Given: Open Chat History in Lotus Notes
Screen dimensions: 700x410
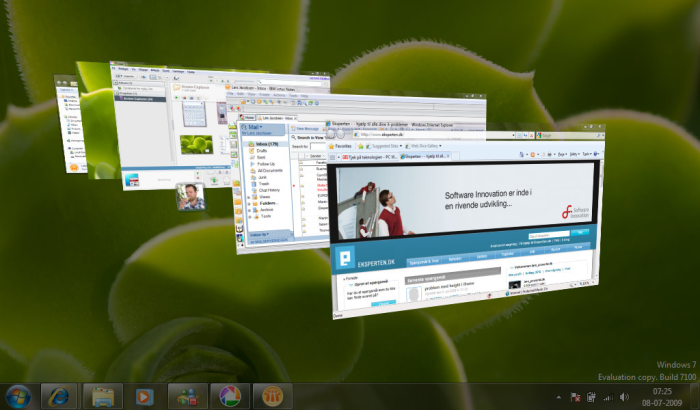Looking at the screenshot, I should [x=269, y=190].
